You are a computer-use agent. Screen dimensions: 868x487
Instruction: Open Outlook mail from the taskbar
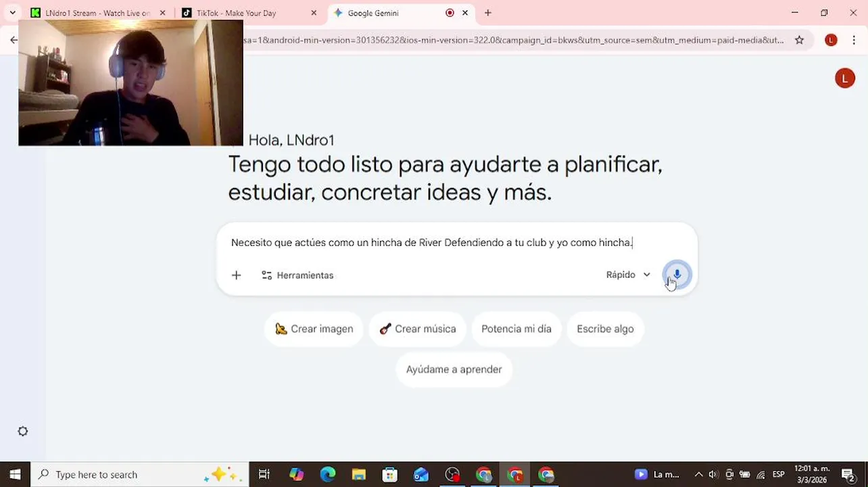[x=421, y=474]
